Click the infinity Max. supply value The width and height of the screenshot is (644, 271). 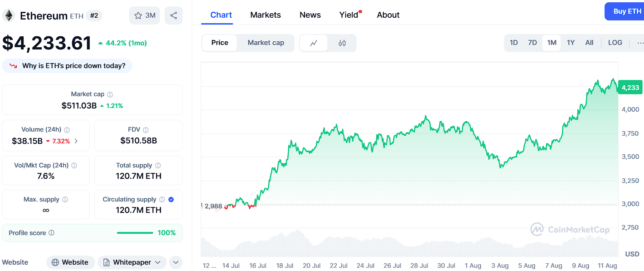tap(46, 211)
